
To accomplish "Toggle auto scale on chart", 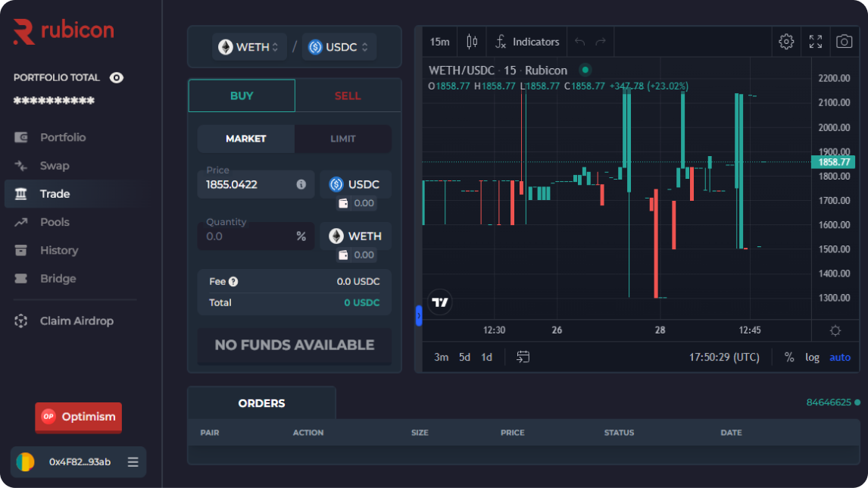I will 840,357.
